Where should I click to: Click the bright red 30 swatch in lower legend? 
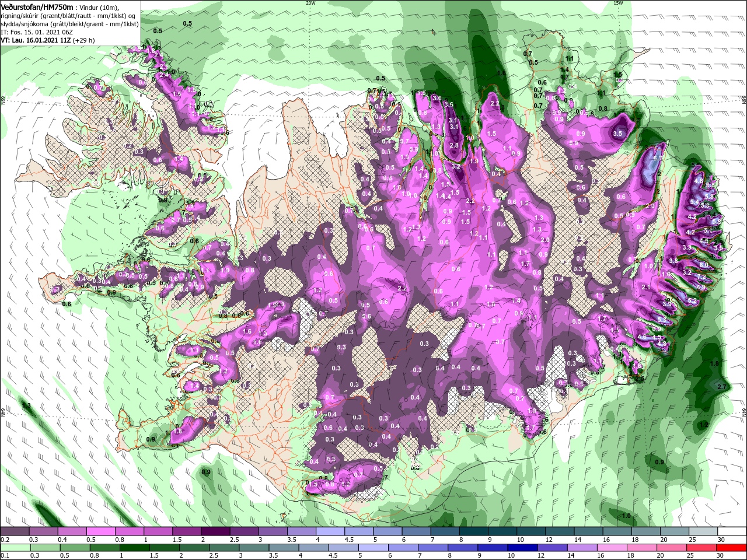(x=731, y=548)
